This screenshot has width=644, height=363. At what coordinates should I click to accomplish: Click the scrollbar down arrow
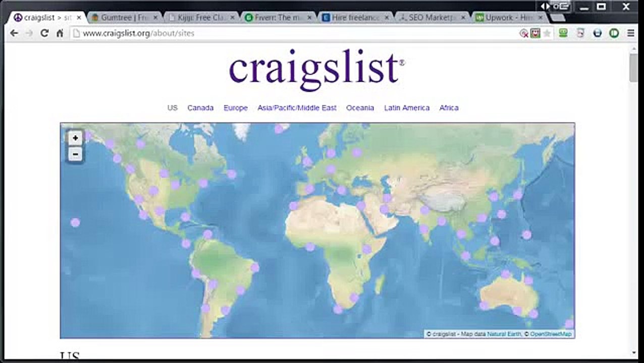(633, 353)
